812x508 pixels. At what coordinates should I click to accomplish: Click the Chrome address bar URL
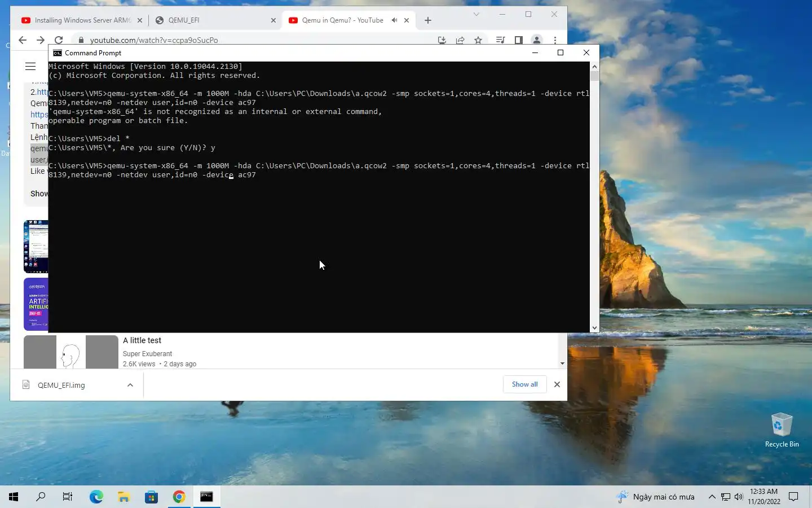point(154,40)
